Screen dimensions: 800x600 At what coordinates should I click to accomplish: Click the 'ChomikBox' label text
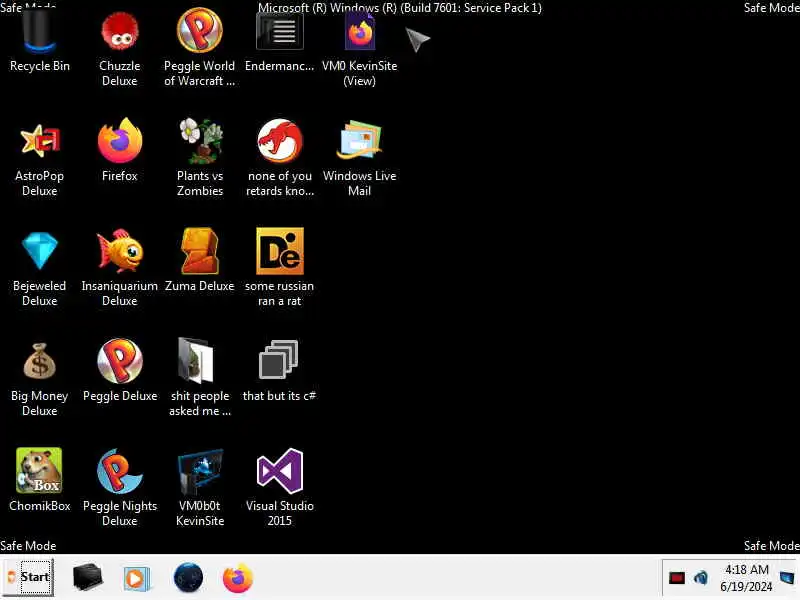click(x=40, y=506)
